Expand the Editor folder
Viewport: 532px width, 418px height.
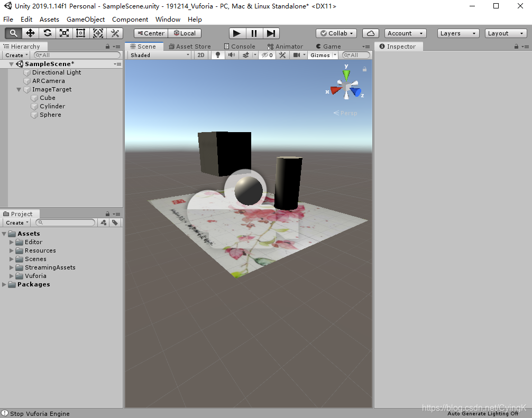click(x=11, y=242)
